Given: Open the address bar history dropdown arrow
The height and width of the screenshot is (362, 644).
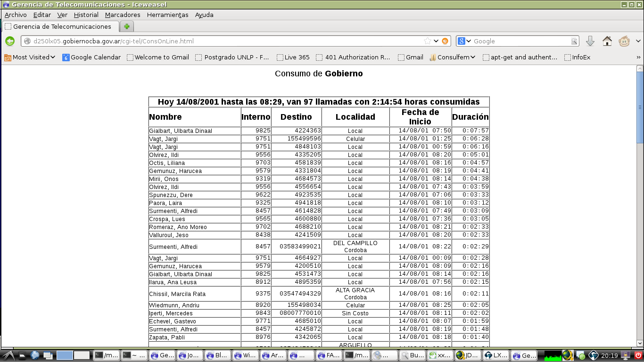Looking at the screenshot, I should pos(436,41).
